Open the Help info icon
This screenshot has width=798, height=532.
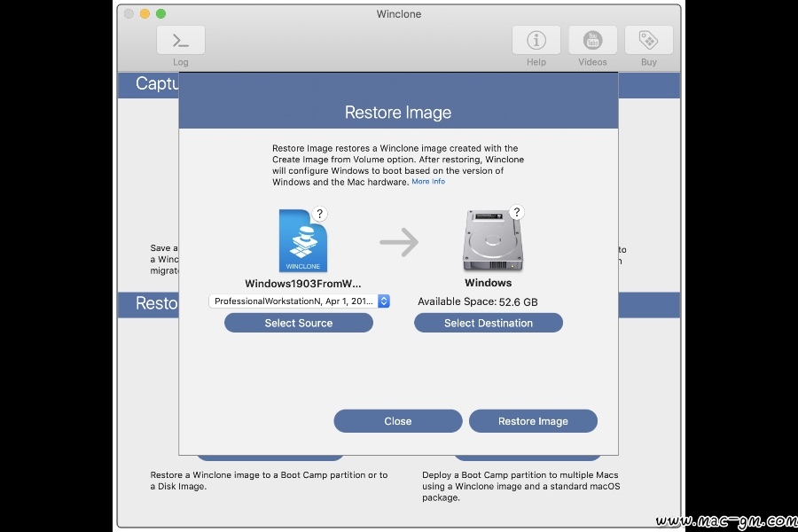tap(536, 40)
